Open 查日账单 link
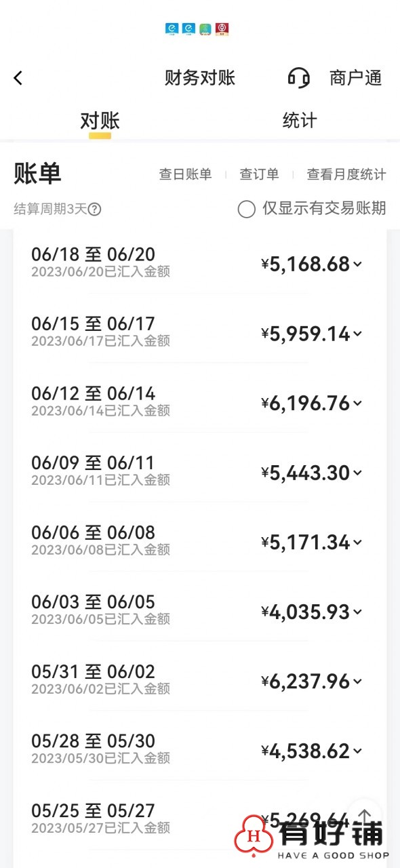This screenshot has height=868, width=400. click(x=185, y=174)
